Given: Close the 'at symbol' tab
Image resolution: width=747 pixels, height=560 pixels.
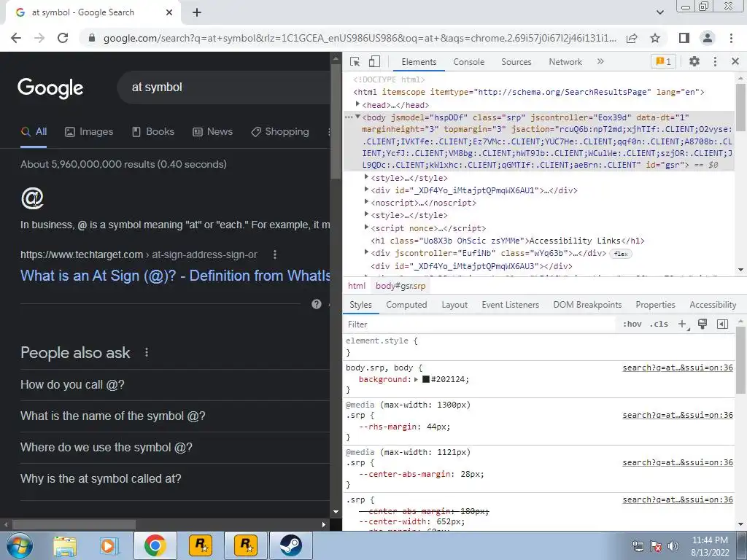Looking at the screenshot, I should [169, 12].
